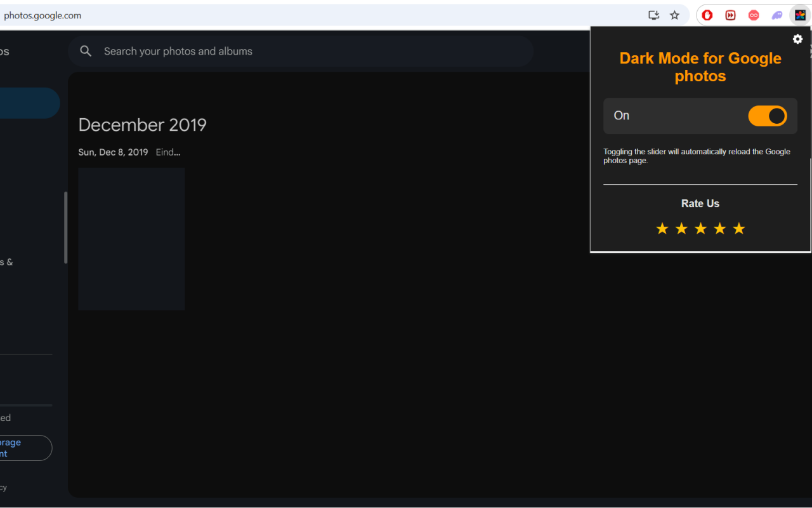
Task: Rate with the third star
Action: click(700, 229)
